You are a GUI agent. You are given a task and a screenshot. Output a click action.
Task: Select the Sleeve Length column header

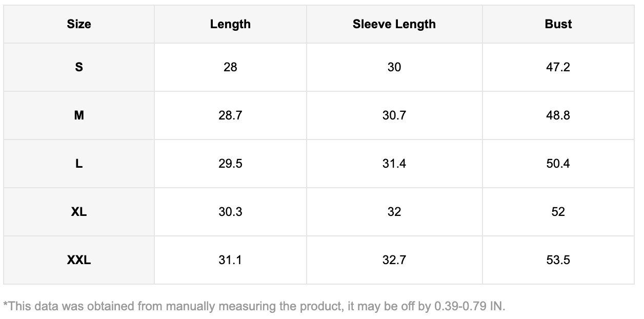(x=394, y=24)
